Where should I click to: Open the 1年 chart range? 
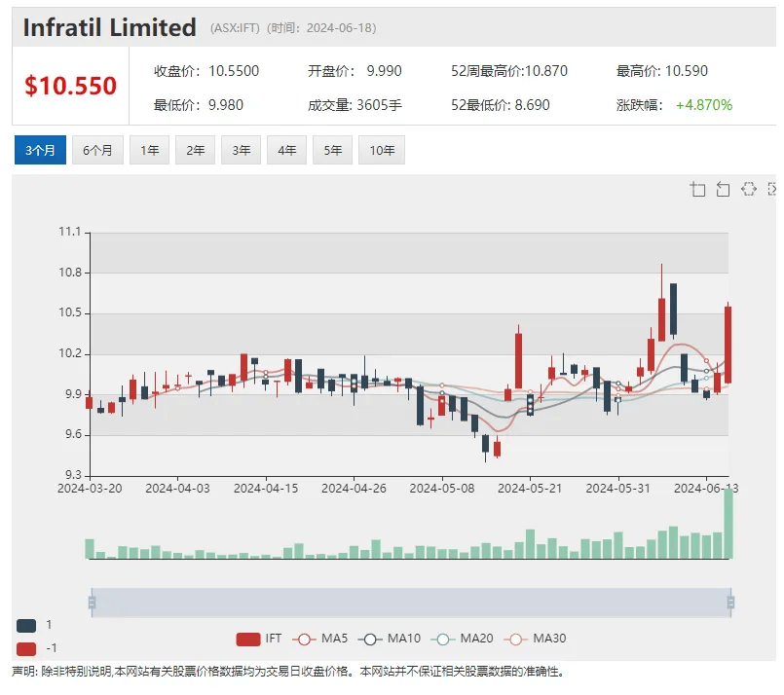pyautogui.click(x=150, y=150)
